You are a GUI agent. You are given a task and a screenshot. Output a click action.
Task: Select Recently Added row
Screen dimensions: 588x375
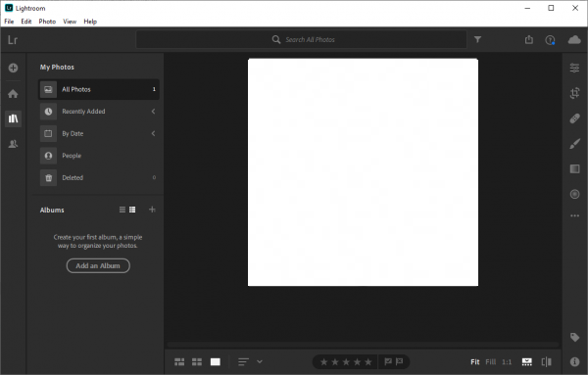[99, 112]
